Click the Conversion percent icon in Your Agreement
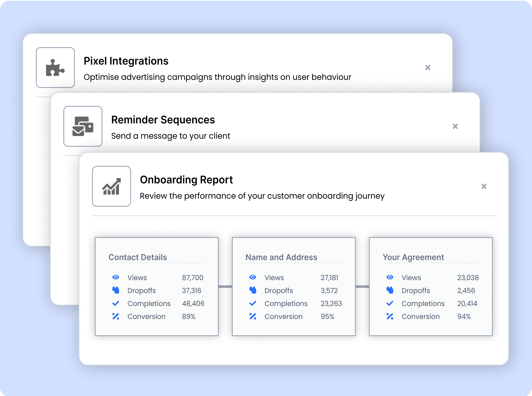 click(390, 316)
